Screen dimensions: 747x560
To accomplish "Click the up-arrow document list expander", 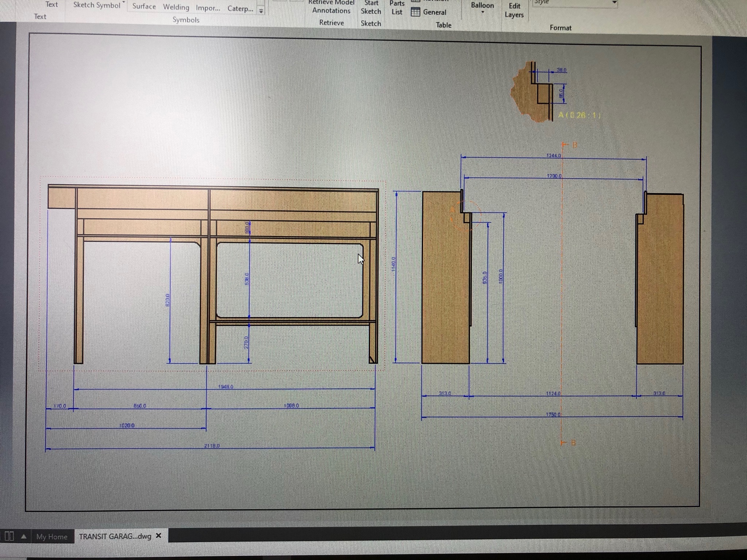I will (x=24, y=536).
